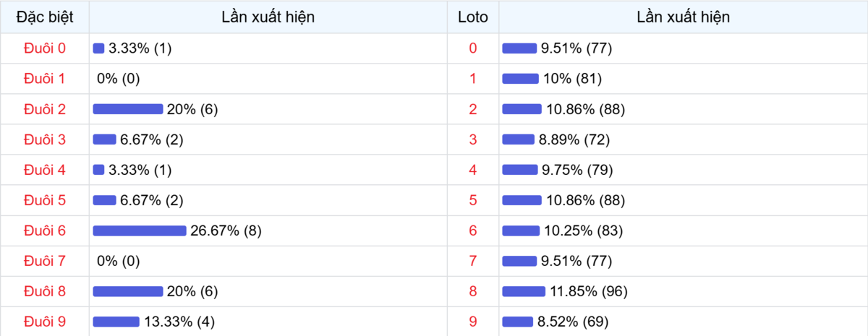Screen dimensions: 868x336
Task: Select "Đuôi 7" in the Đặc biệt column
Action: [45, 261]
